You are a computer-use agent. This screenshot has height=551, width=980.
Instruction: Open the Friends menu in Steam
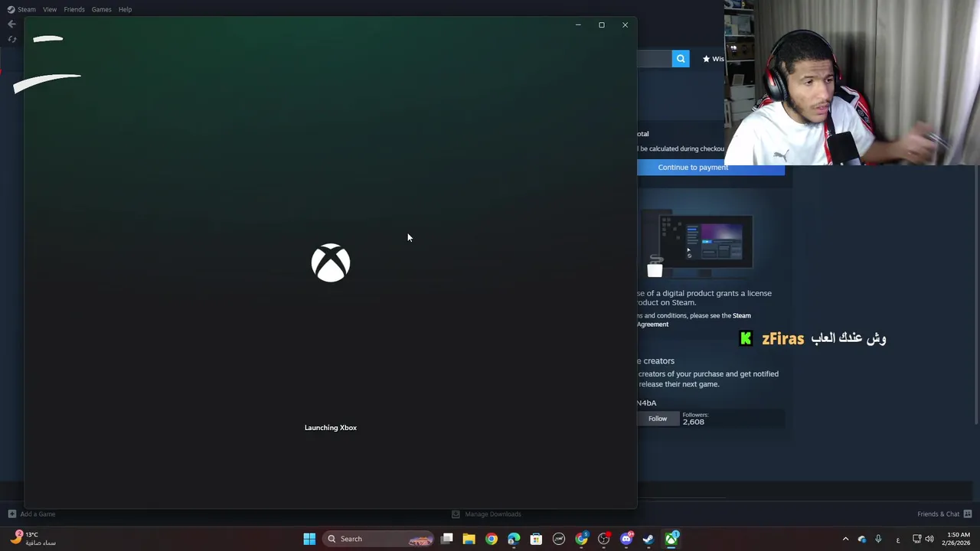point(74,9)
